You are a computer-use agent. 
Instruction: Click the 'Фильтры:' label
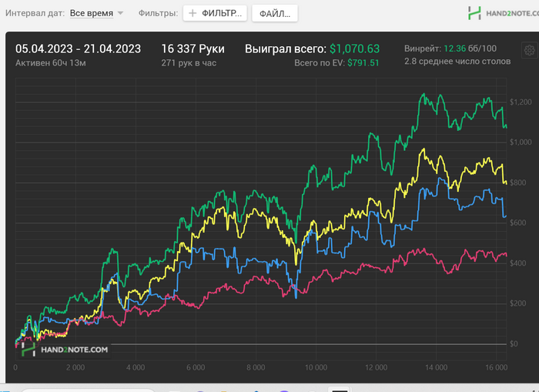point(158,13)
